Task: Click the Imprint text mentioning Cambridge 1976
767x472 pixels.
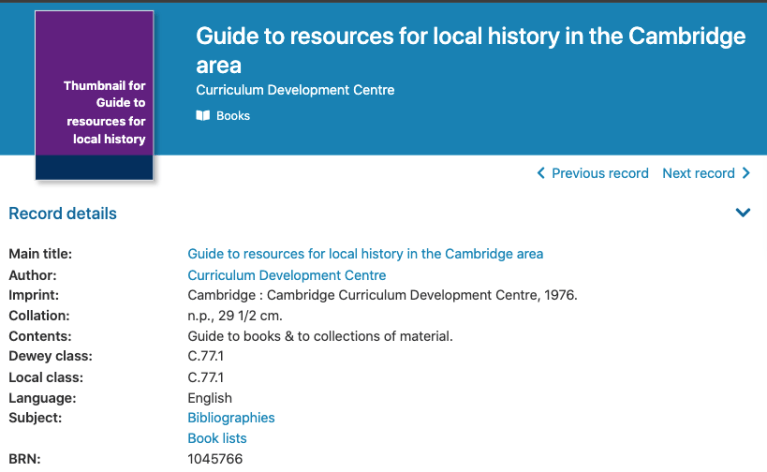Action: [x=382, y=295]
